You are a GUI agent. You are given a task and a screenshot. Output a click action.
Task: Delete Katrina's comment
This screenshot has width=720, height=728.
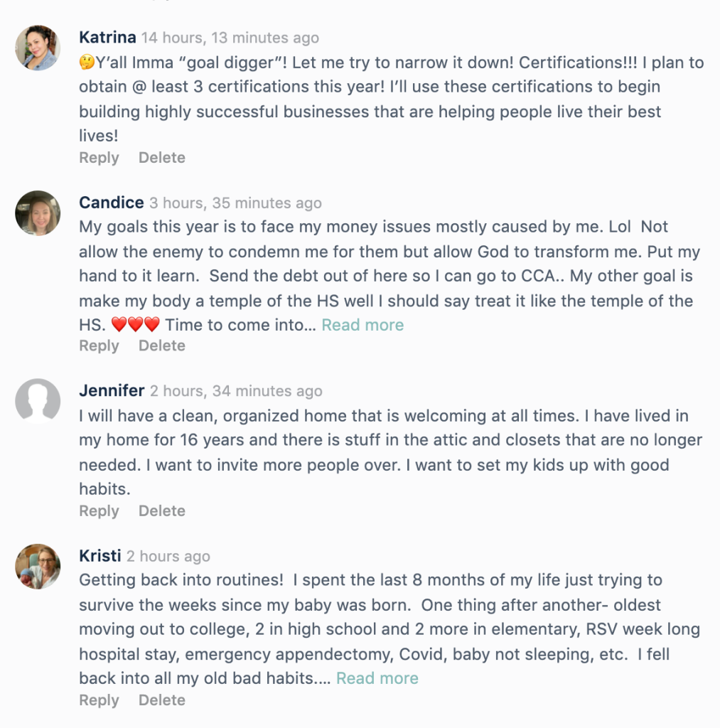(162, 158)
